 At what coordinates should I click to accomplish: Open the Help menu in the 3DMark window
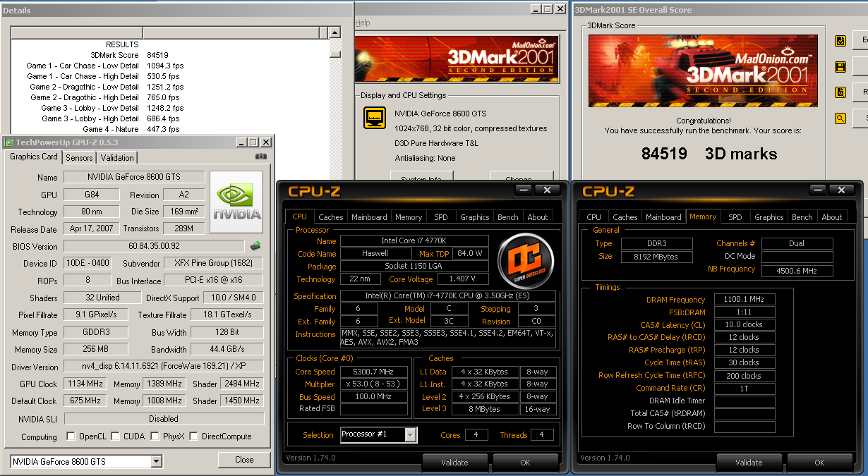(x=363, y=23)
